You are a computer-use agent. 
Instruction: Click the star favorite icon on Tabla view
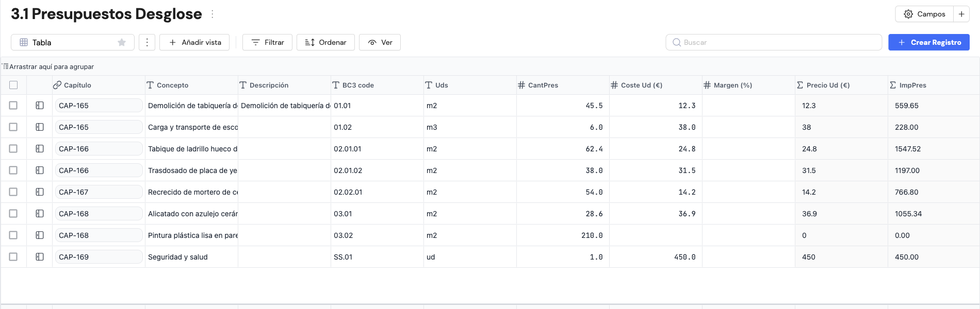pos(122,42)
